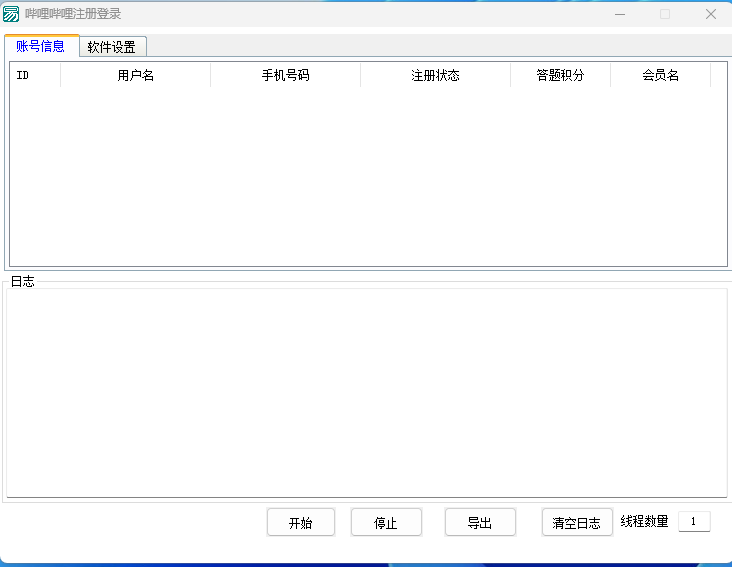This screenshot has height=567, width=732.
Task: Focus the 线程数量 number field
Action: (x=694, y=521)
